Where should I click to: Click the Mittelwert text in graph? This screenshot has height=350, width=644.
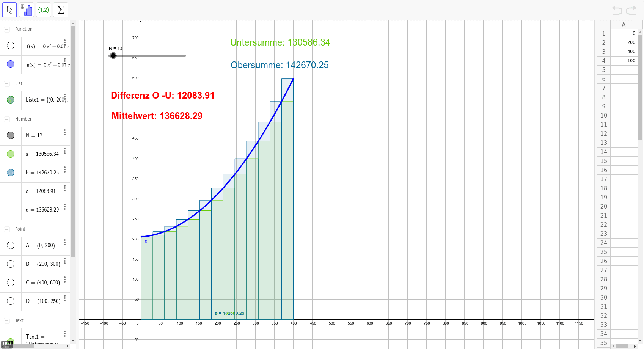[x=157, y=116]
